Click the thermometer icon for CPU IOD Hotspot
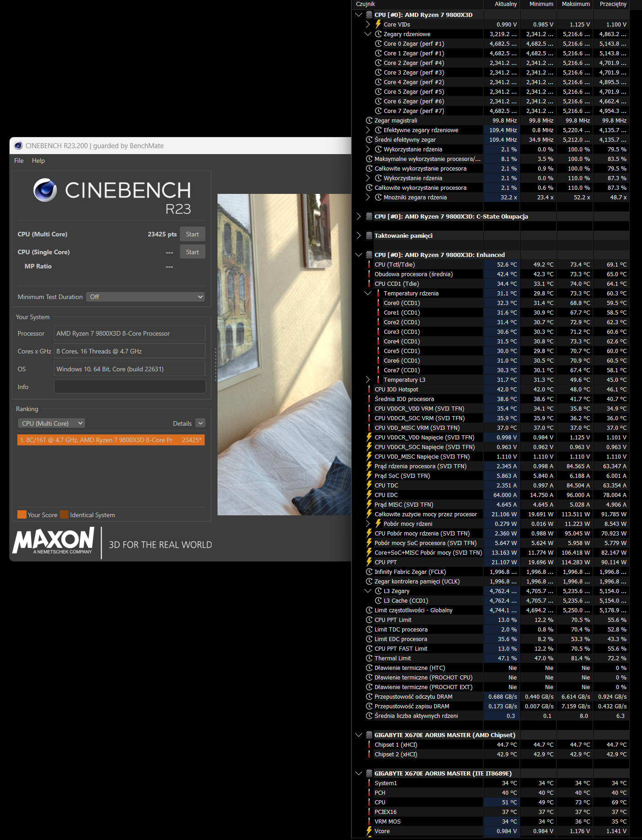 point(369,389)
